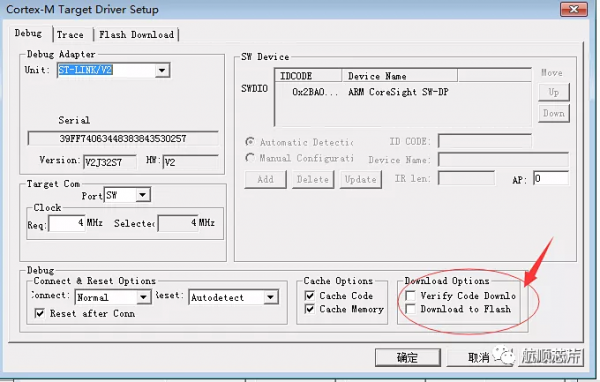Click the HW V2 field
The image size is (600, 382).
190,162
